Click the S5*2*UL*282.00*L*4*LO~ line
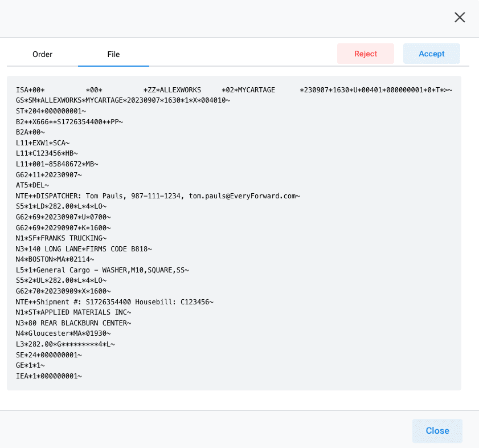 [x=61, y=280]
